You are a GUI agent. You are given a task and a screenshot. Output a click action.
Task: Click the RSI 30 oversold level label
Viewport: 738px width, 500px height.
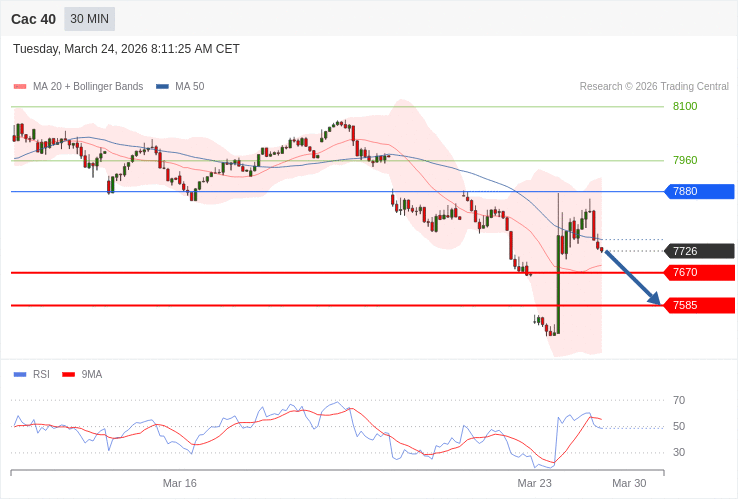pos(679,452)
